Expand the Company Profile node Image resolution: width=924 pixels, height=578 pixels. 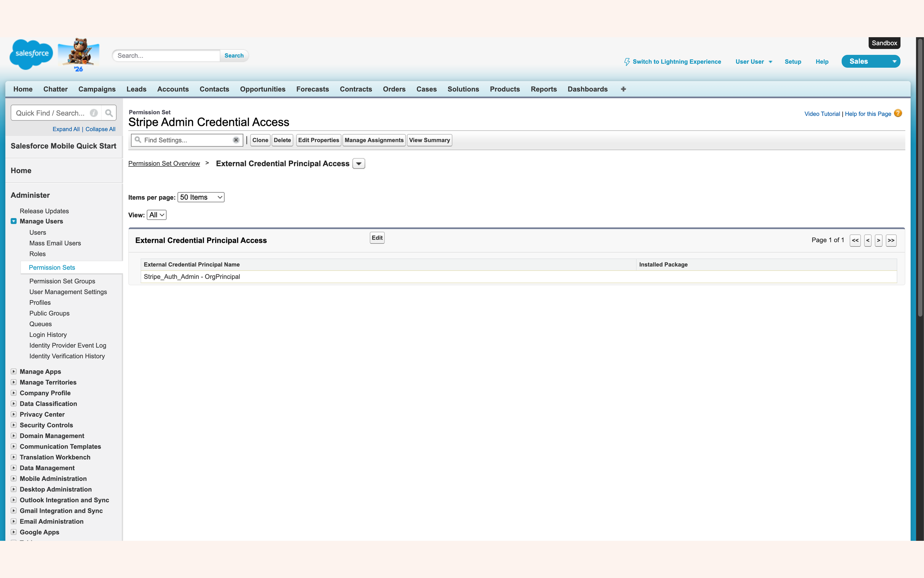coord(14,393)
